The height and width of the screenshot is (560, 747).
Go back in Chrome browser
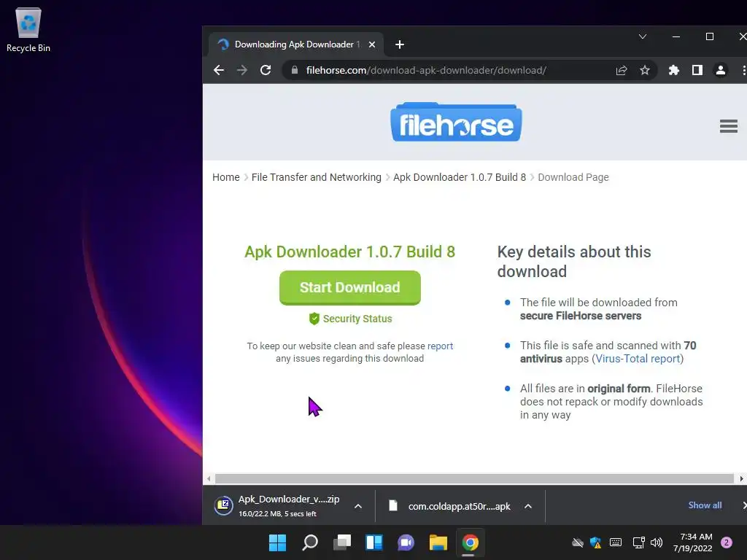(x=219, y=71)
